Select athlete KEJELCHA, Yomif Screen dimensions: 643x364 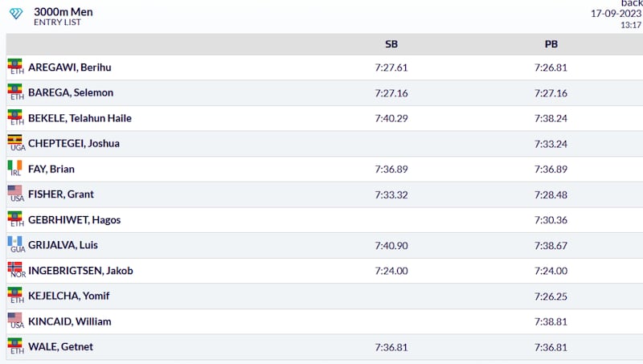click(68, 296)
